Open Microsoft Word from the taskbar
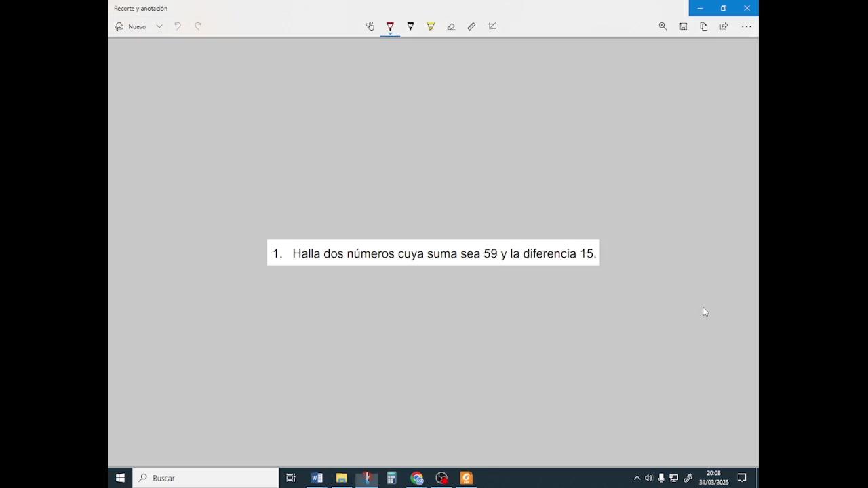Image resolution: width=868 pixels, height=488 pixels. (317, 478)
